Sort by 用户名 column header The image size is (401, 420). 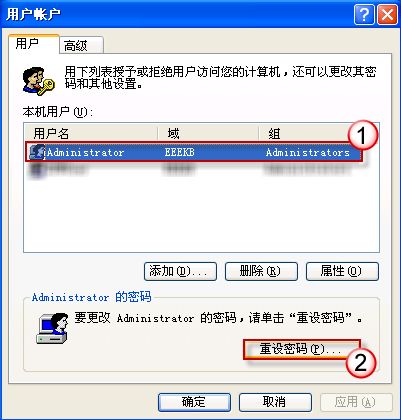(91, 134)
